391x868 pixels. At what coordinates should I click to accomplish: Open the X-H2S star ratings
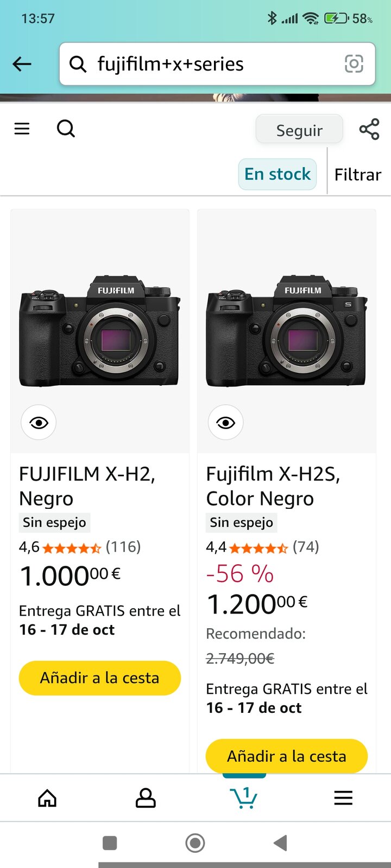click(x=258, y=547)
